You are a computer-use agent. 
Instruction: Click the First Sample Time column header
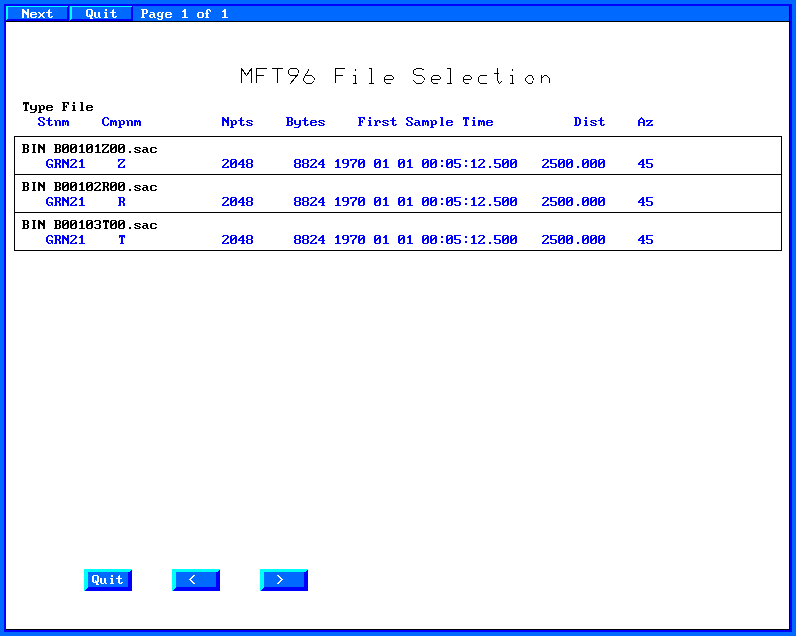coord(425,122)
